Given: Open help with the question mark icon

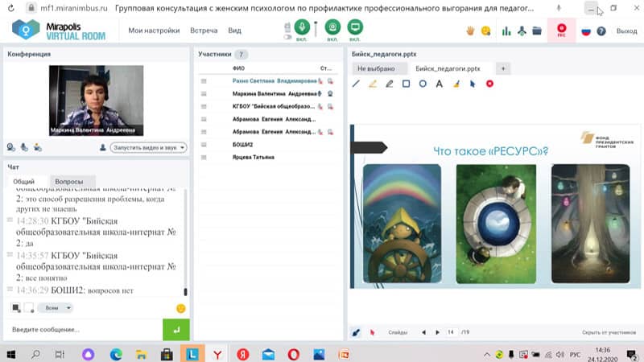Looking at the screenshot, I should tap(601, 31).
